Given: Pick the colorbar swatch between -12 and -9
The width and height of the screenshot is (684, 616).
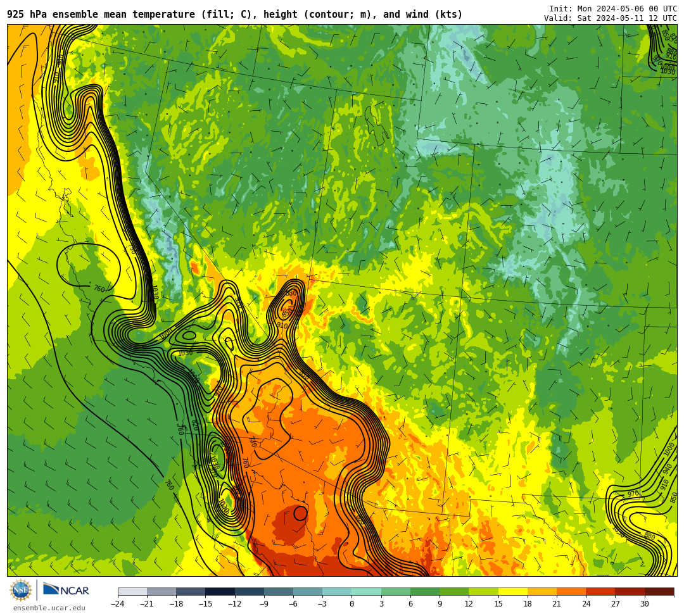Looking at the screenshot, I should pos(250,591).
